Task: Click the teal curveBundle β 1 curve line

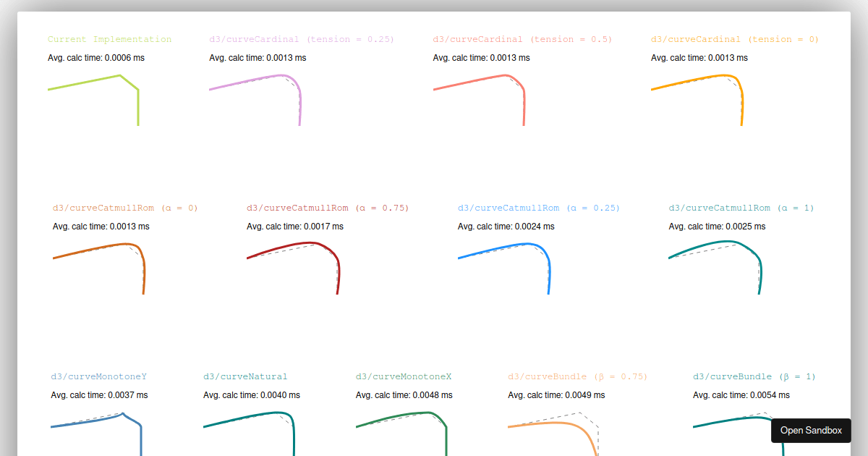Action: pos(723,420)
